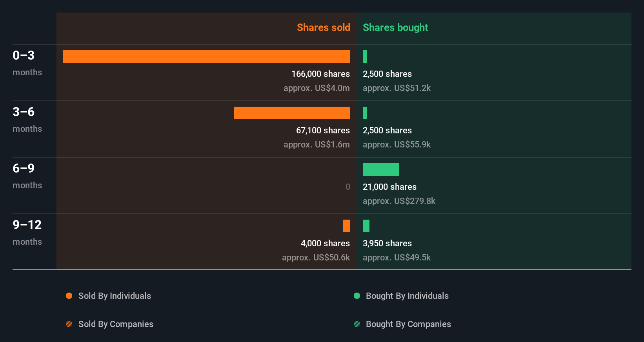
Task: Click the 0 sold value for 6–9 months
Action: pyautogui.click(x=348, y=187)
